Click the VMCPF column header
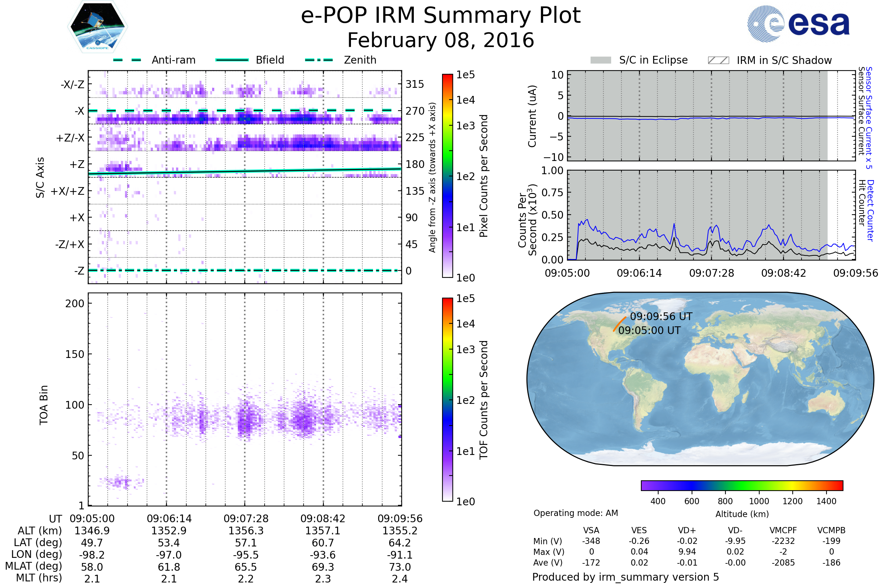 point(783,530)
